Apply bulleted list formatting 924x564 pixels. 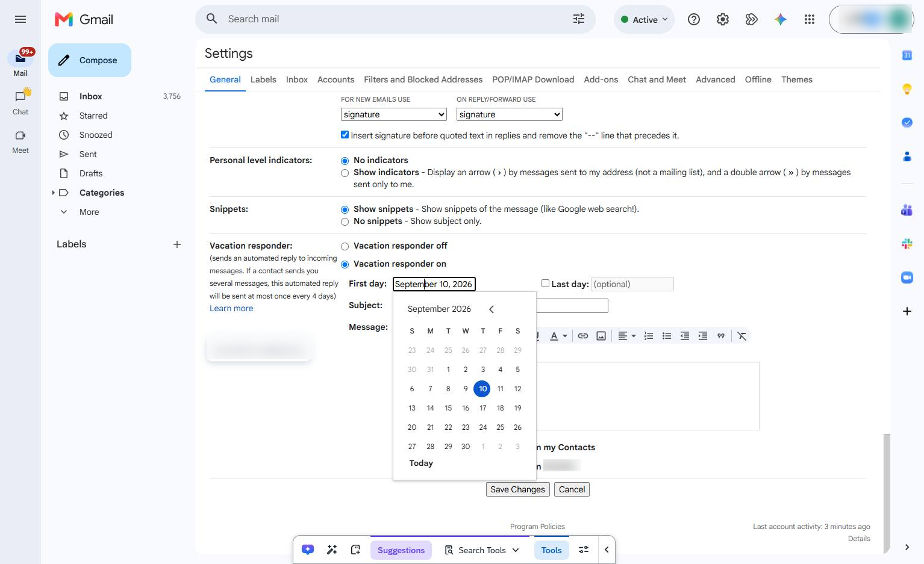point(667,336)
